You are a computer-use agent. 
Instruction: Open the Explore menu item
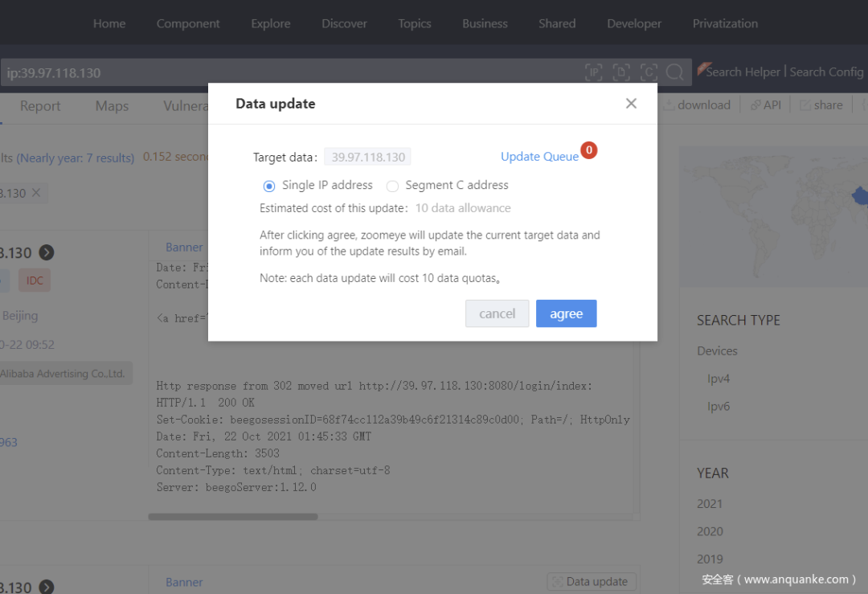coord(271,23)
